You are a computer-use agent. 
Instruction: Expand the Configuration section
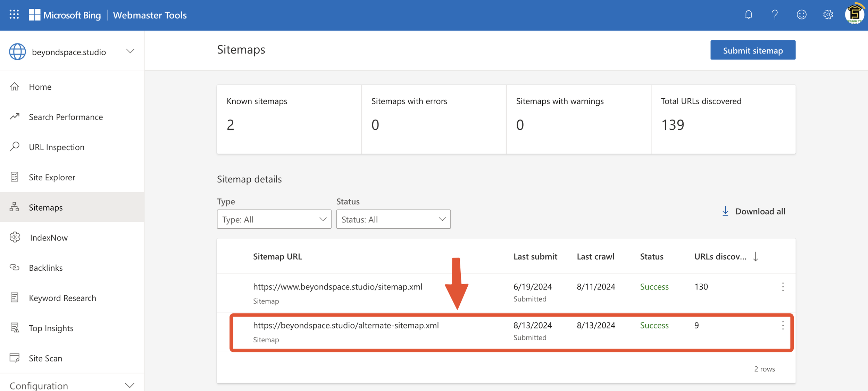tap(130, 385)
